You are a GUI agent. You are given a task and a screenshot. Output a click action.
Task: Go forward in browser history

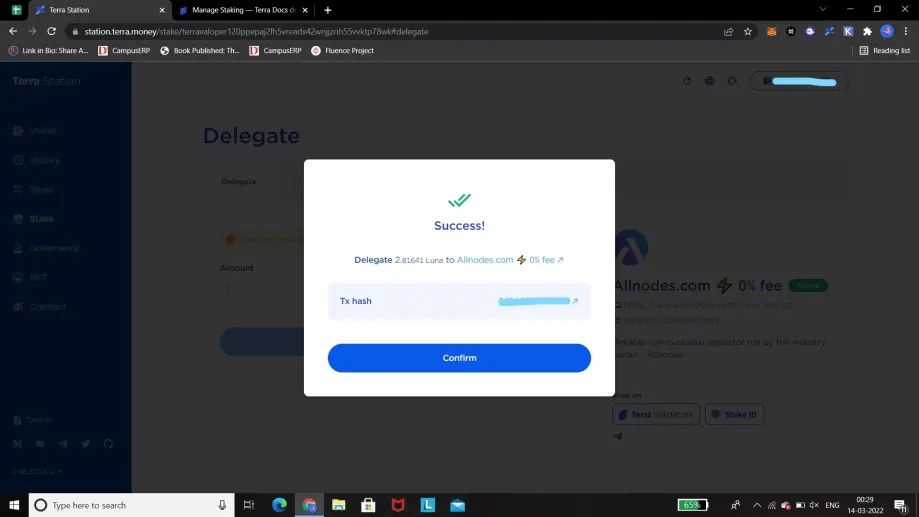pyautogui.click(x=32, y=31)
